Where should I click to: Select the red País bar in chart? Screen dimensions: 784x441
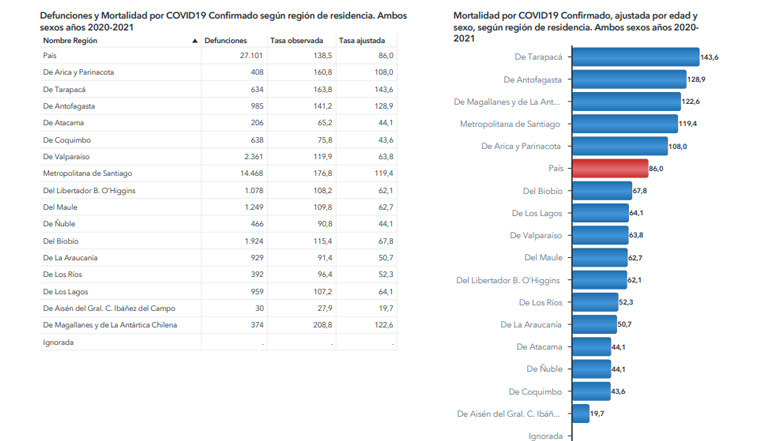(609, 169)
